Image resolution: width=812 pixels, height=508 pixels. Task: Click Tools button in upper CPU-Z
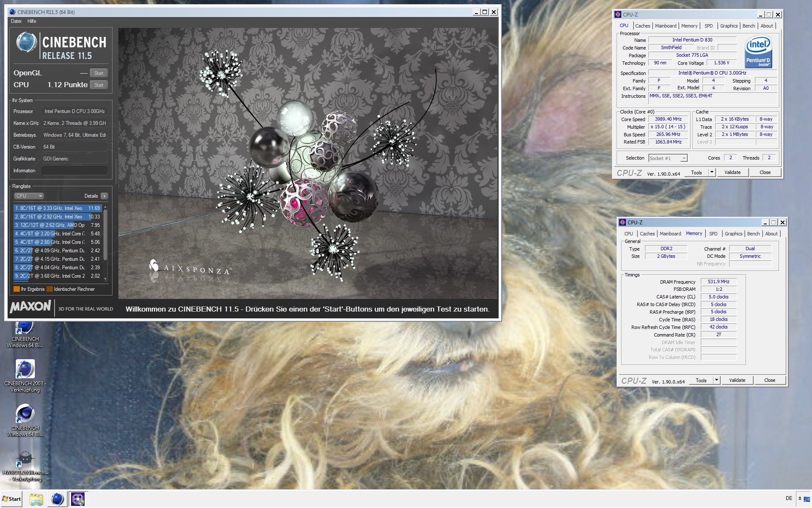(697, 172)
